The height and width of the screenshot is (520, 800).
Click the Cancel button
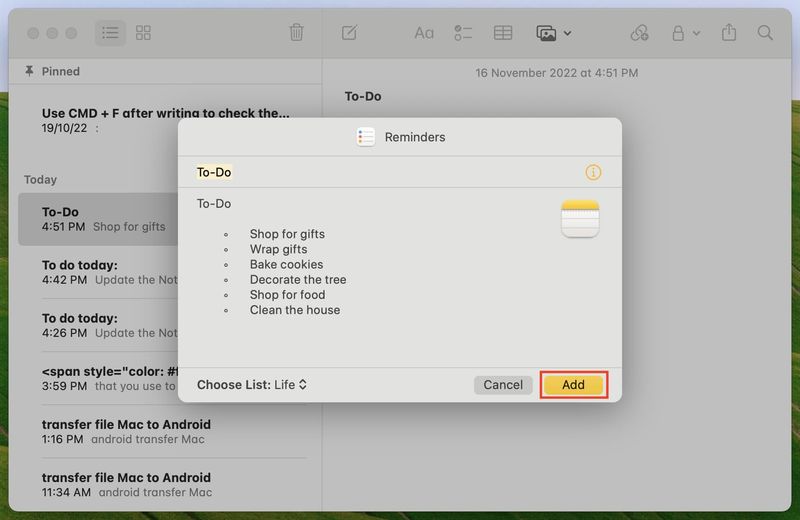tap(503, 385)
